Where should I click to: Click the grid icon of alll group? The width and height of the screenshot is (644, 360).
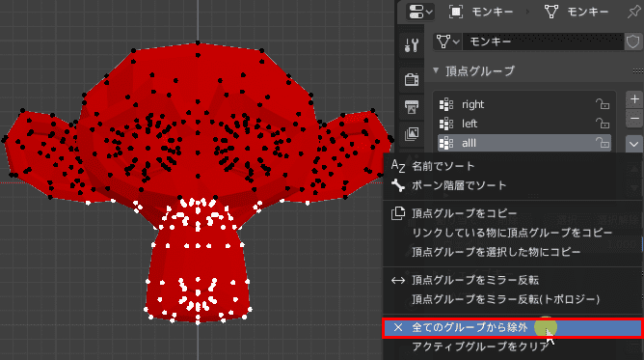coord(446,143)
